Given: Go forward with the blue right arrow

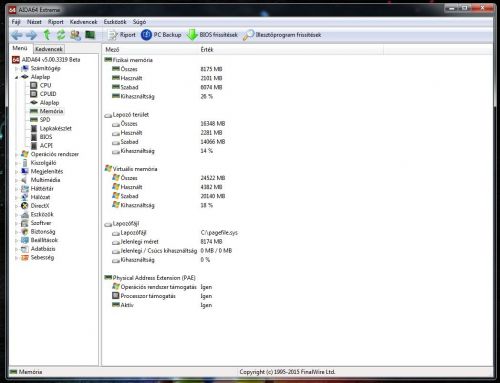Looking at the screenshot, I should point(31,35).
